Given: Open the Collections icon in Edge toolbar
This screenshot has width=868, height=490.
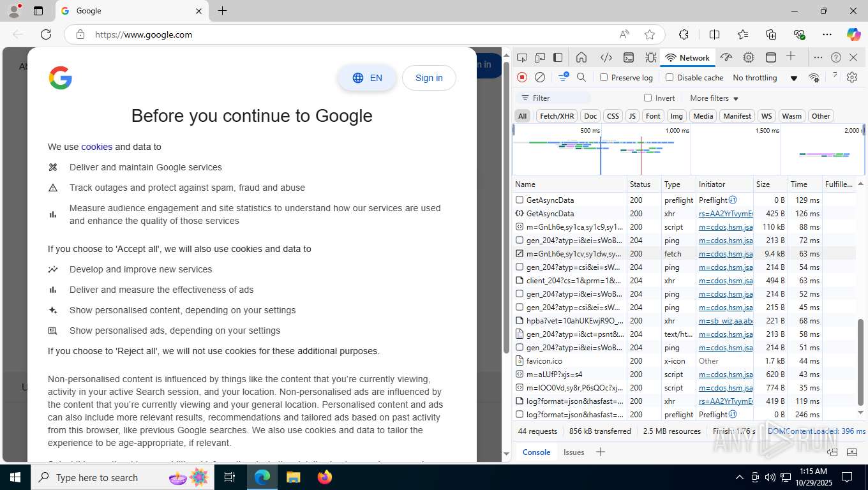Looking at the screenshot, I should (x=771, y=34).
